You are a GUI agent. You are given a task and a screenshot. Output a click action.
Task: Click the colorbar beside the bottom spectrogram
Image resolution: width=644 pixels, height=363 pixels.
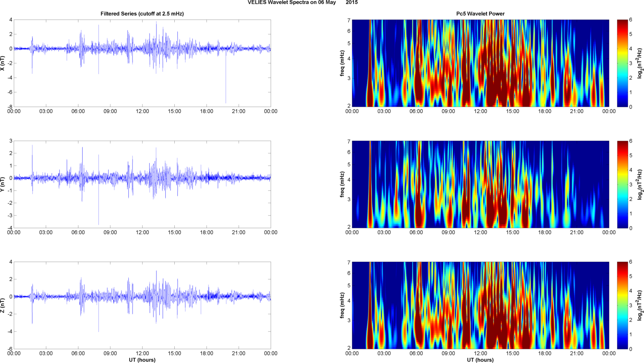click(x=622, y=305)
